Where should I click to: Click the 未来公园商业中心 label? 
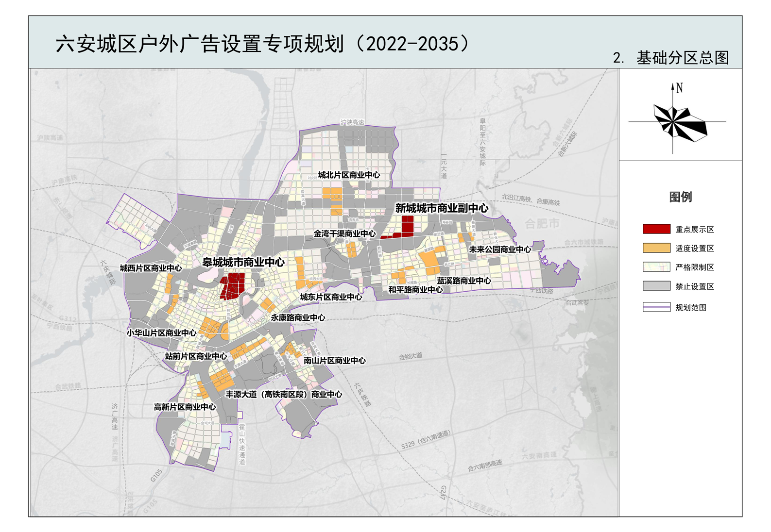[499, 249]
